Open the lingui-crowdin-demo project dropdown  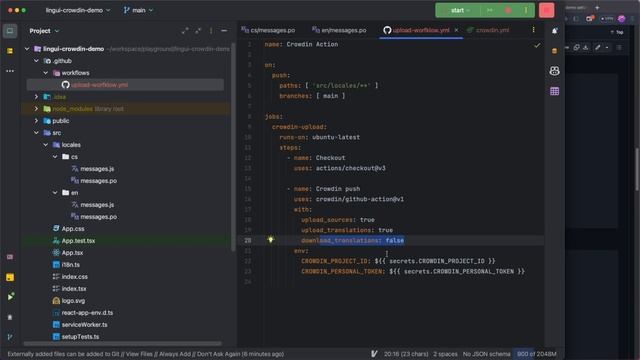pos(78,10)
